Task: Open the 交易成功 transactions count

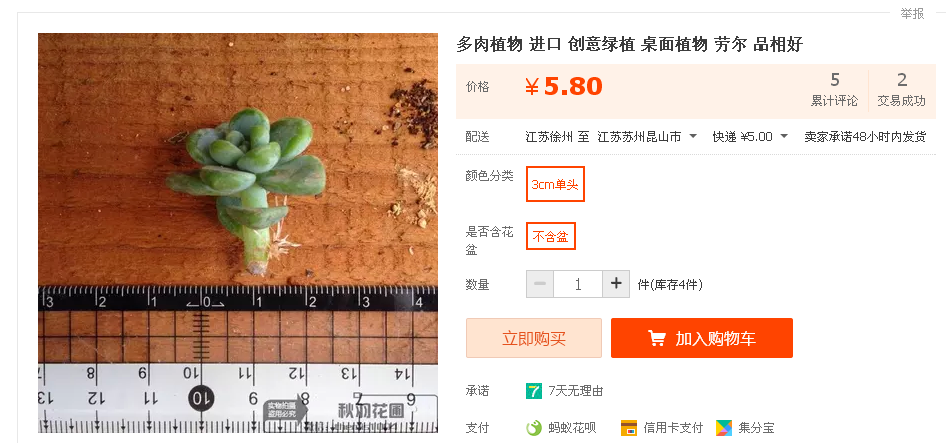Action: coord(901,90)
